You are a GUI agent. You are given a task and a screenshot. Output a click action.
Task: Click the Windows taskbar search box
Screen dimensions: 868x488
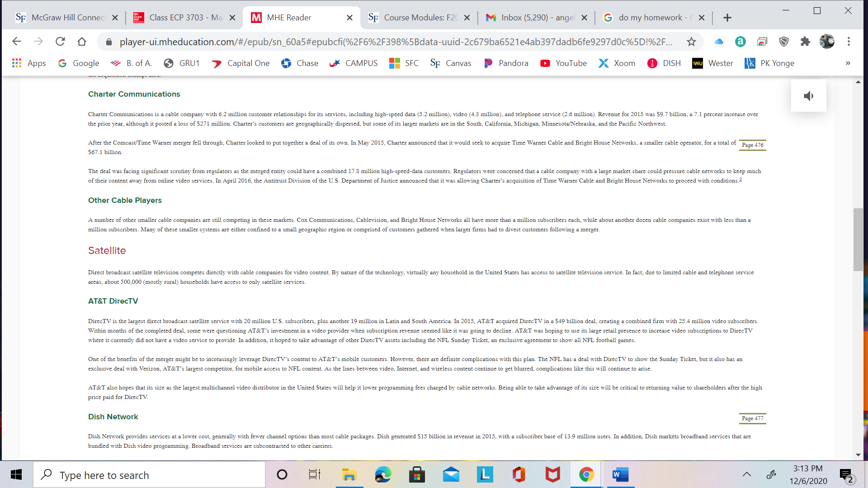coord(150,474)
